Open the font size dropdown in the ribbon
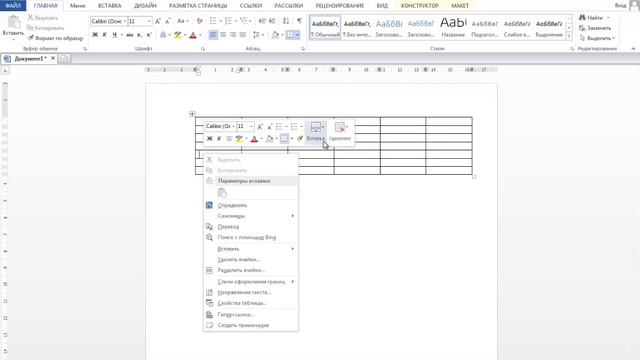 (x=149, y=21)
